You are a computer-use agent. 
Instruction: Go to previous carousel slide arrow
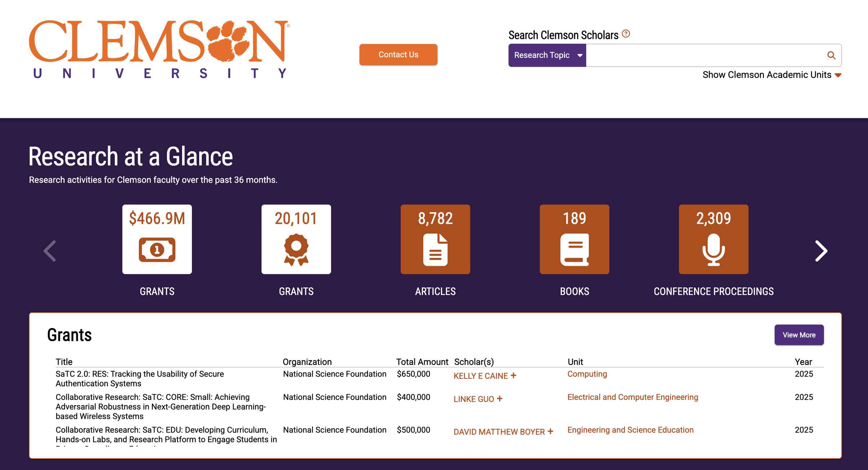click(50, 251)
